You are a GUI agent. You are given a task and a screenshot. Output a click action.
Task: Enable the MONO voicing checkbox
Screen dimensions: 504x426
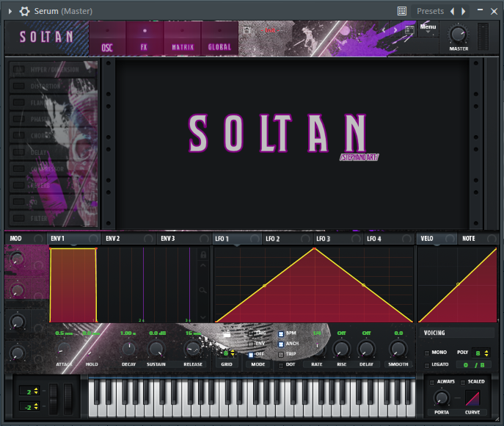(x=427, y=353)
